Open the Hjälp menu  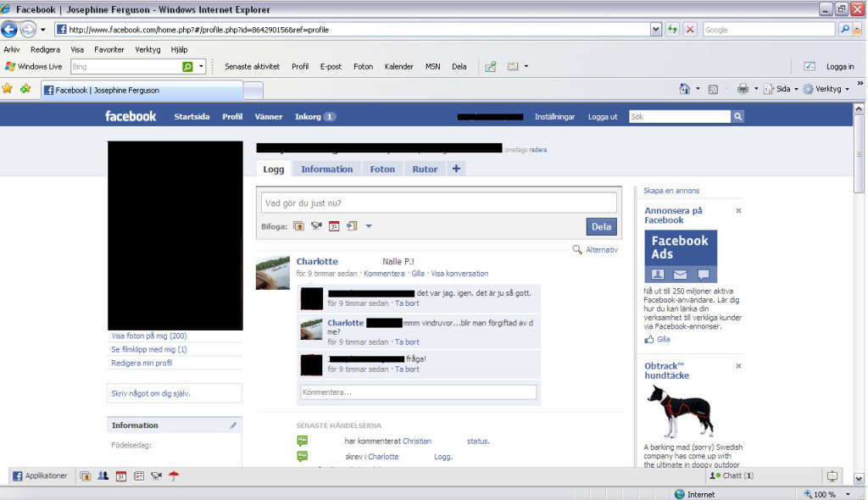pyautogui.click(x=179, y=49)
